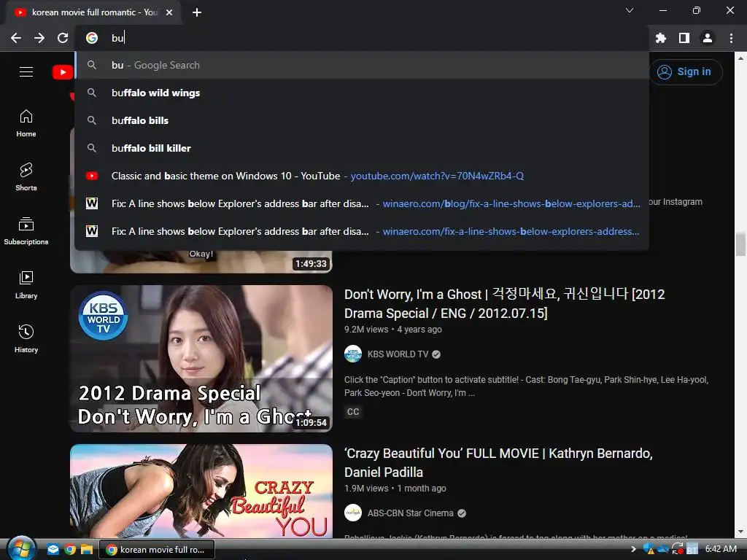
Task: Go to YouTube Home in sidebar
Action: tap(26, 123)
